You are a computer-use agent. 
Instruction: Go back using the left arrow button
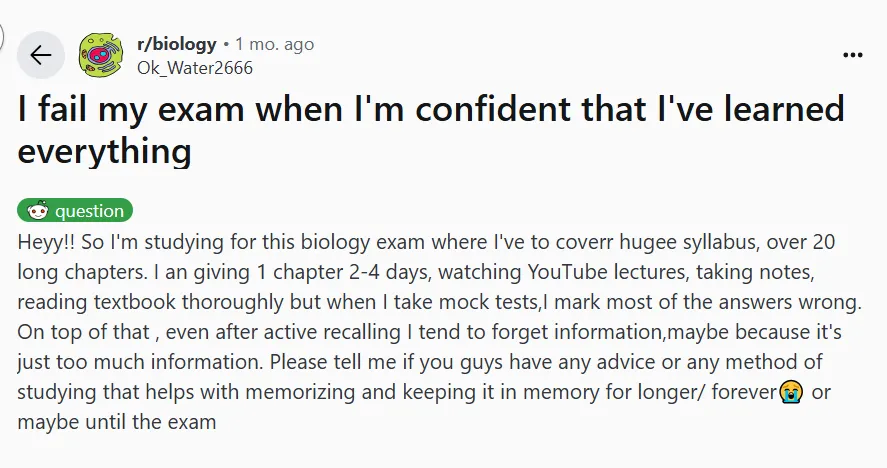tap(41, 55)
